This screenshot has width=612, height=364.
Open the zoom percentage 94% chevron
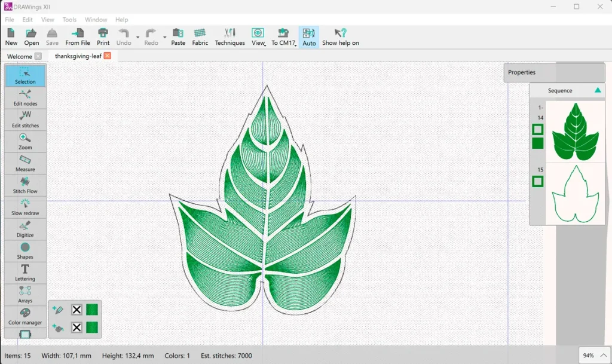604,356
